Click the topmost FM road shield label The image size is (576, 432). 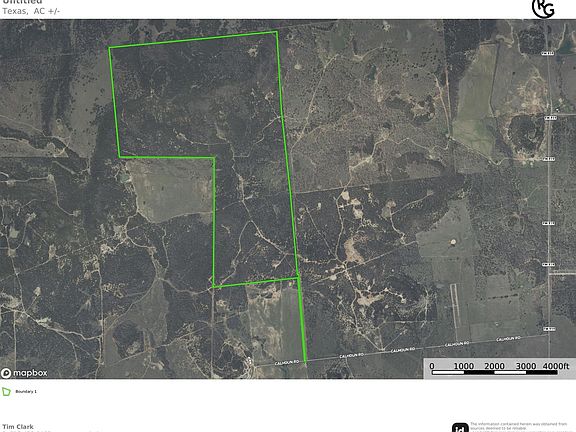point(548,54)
